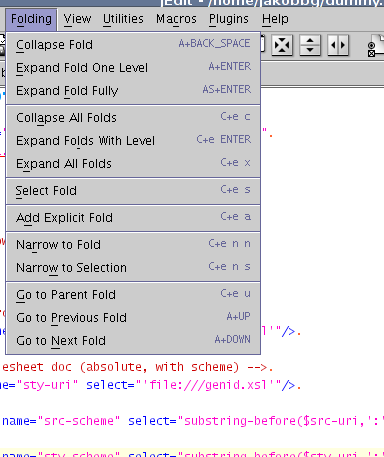Open the Help menu

pos(275,19)
